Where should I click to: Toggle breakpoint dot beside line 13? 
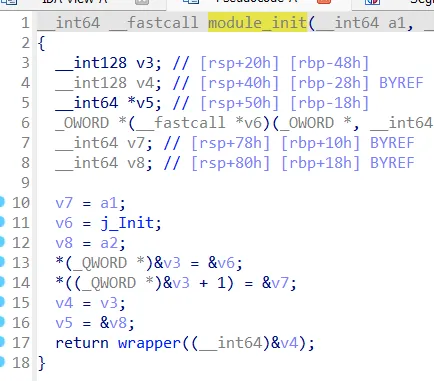[x=2, y=262]
